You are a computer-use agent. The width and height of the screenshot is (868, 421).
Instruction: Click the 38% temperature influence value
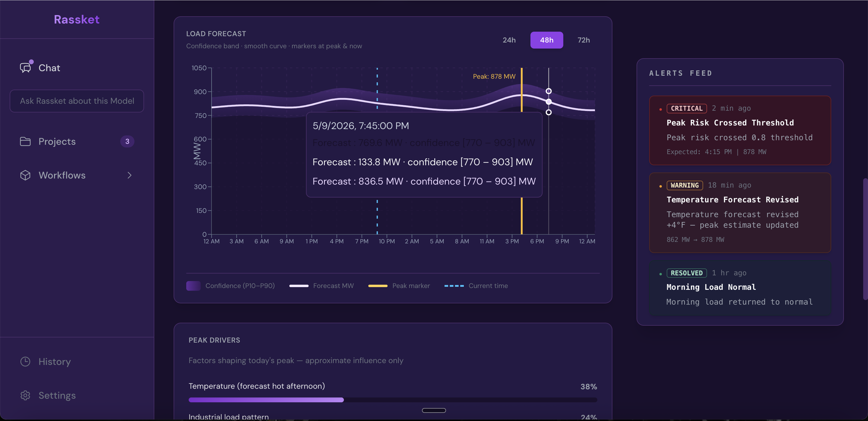coord(588,387)
